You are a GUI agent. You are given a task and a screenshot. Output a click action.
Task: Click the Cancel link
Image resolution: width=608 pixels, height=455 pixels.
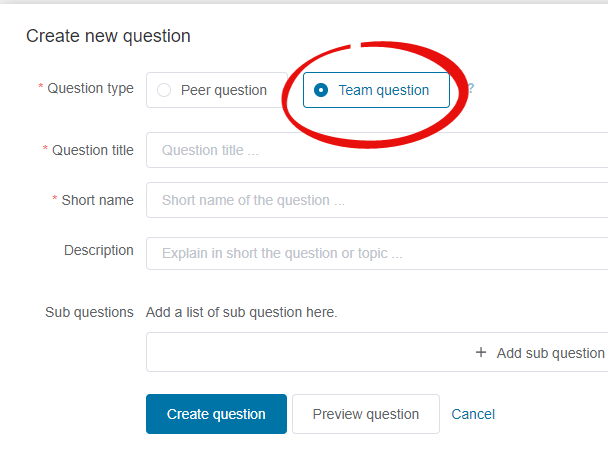473,414
